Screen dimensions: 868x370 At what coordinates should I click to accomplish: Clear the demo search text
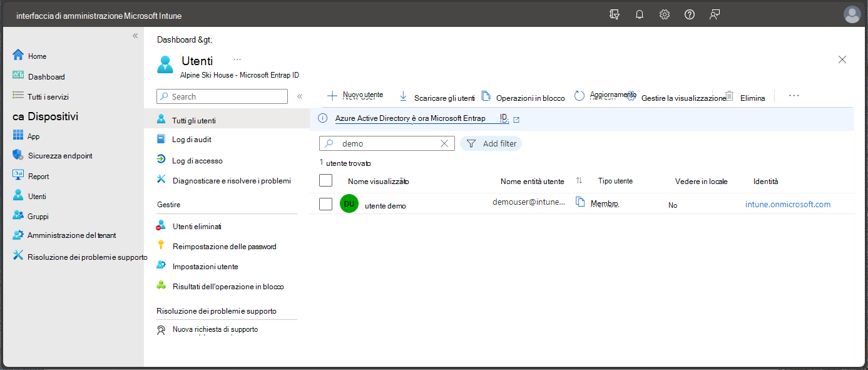[x=444, y=143]
